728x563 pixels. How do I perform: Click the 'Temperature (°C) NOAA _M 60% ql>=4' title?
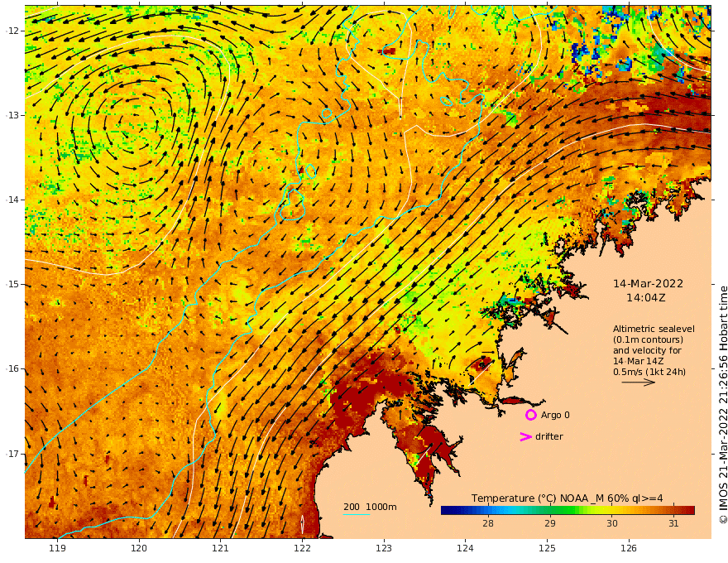tap(567, 498)
